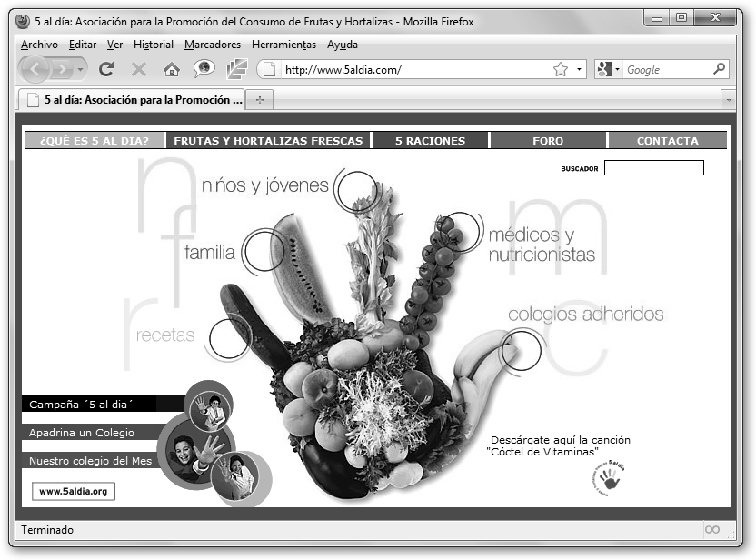Viewport: 756px width, 560px height.
Task: Click the BUSCADOR search input field
Action: pos(653,168)
